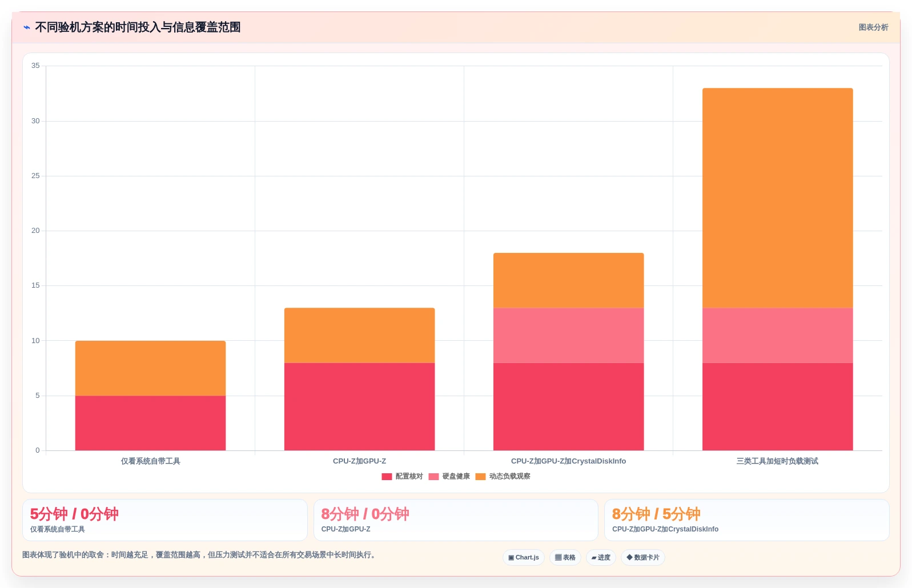Click the orange bar segment for CPU-Z加GPU-Z

(359, 336)
